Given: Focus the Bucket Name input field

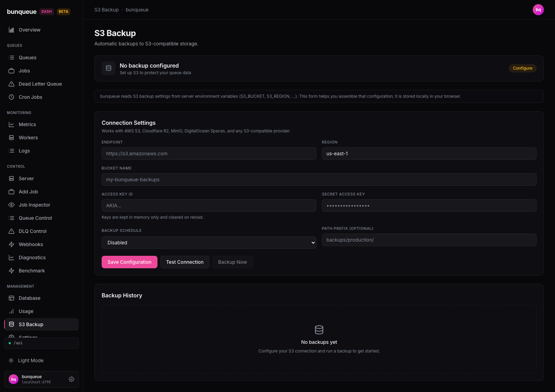Looking at the screenshot, I should 319,180.
